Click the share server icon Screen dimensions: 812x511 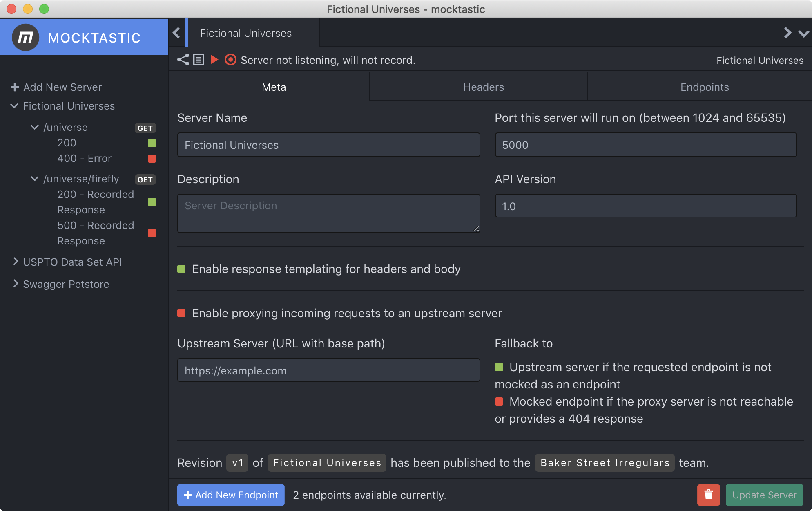[x=183, y=60]
